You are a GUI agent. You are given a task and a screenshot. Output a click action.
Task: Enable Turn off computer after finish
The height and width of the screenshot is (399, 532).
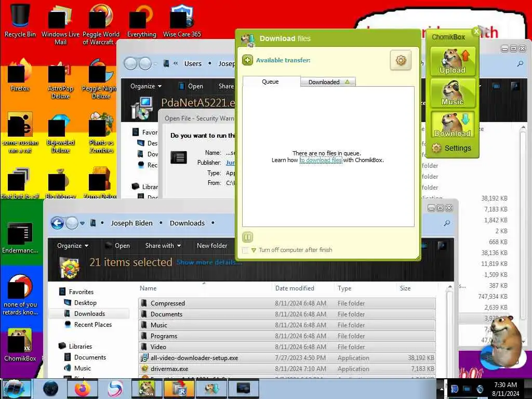[x=245, y=250]
